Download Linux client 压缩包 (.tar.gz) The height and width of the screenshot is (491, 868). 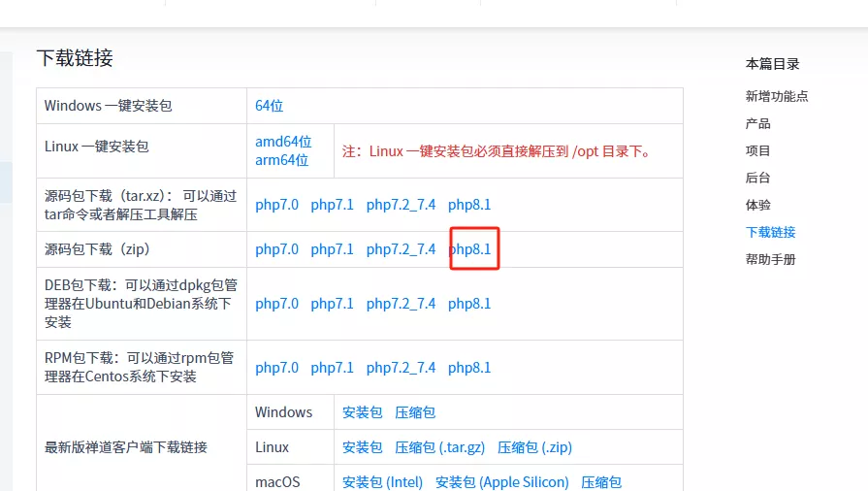pyautogui.click(x=440, y=447)
